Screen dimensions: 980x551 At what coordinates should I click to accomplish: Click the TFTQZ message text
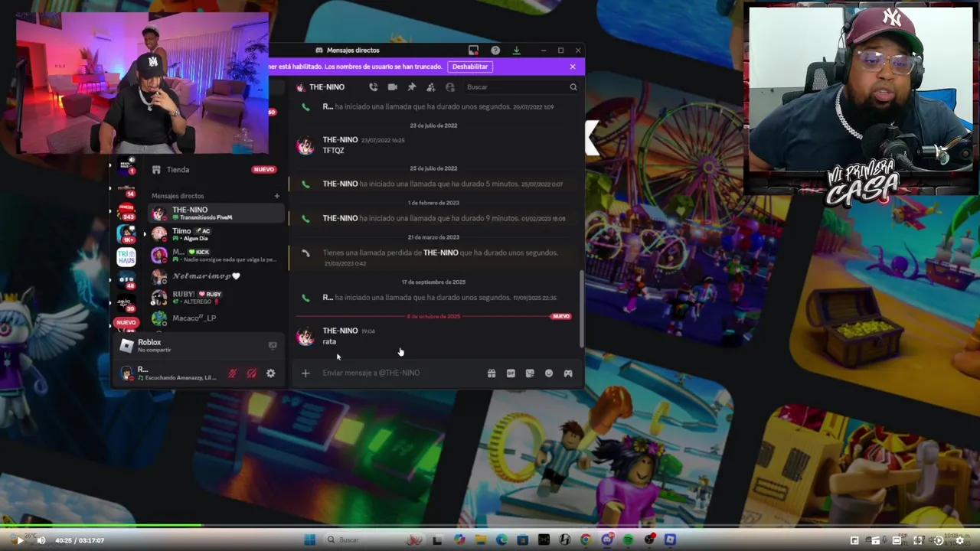[333, 151]
